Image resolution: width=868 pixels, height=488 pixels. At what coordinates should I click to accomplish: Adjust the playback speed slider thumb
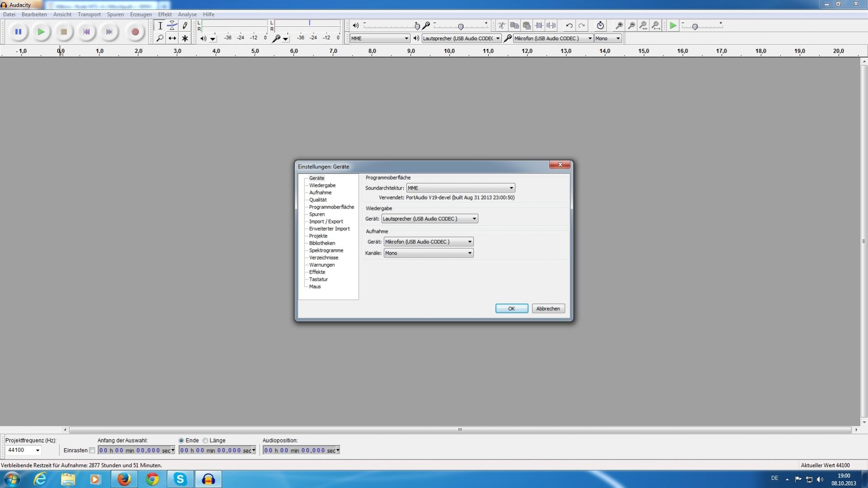pyautogui.click(x=695, y=27)
